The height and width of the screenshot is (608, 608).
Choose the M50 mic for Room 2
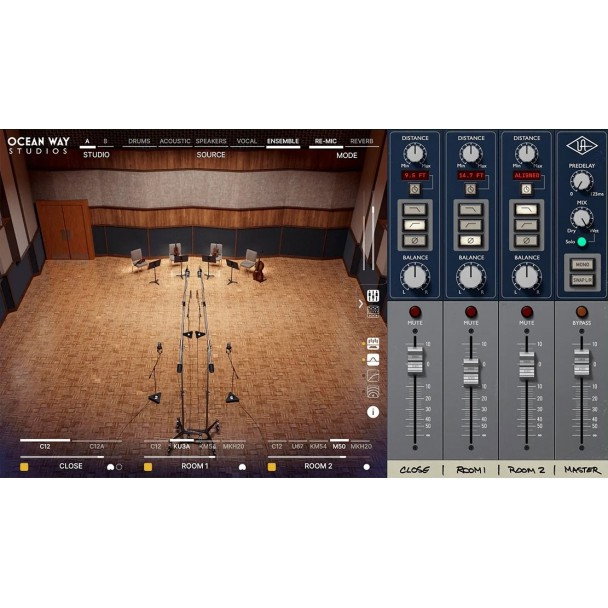(339, 446)
